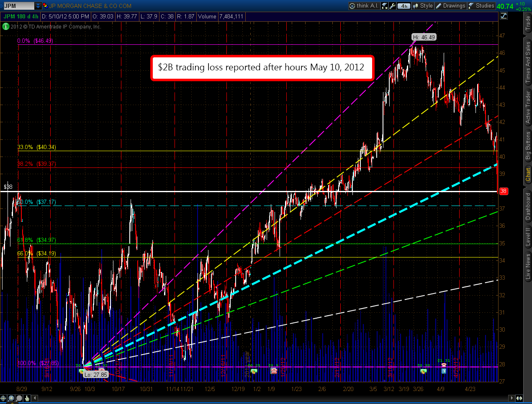Viewport: 532px width, 404px height.
Task: Click the H: 39.77 high value
Action: tap(127, 16)
